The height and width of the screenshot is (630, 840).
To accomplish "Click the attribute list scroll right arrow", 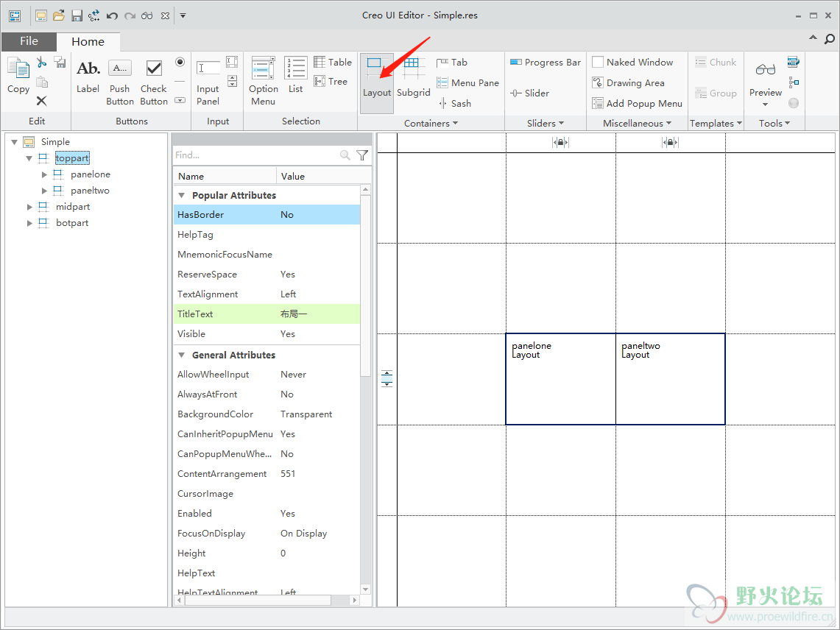I will tap(354, 601).
